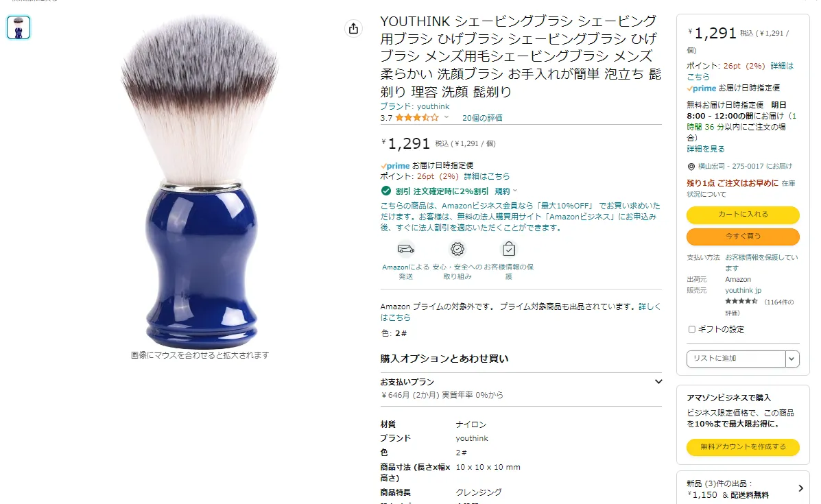Expand the 規約 discount terms dropdown
Image resolution: width=821 pixels, height=504 pixels.
505,191
